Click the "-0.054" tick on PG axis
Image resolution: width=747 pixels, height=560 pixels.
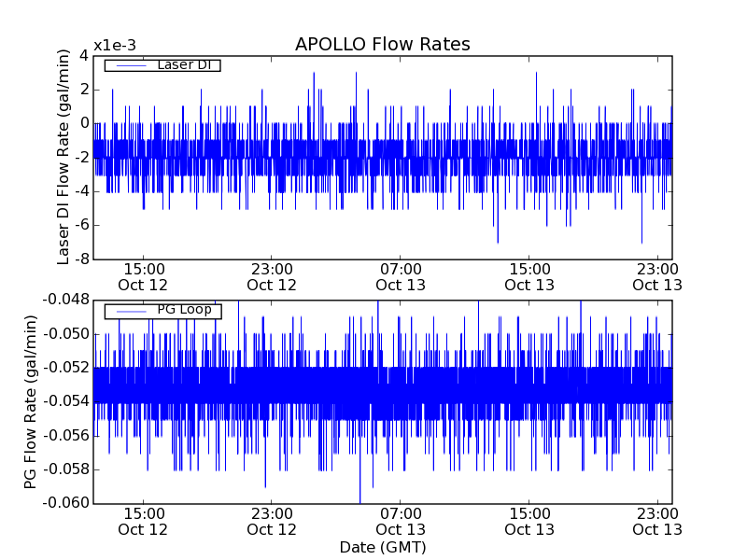click(66, 401)
